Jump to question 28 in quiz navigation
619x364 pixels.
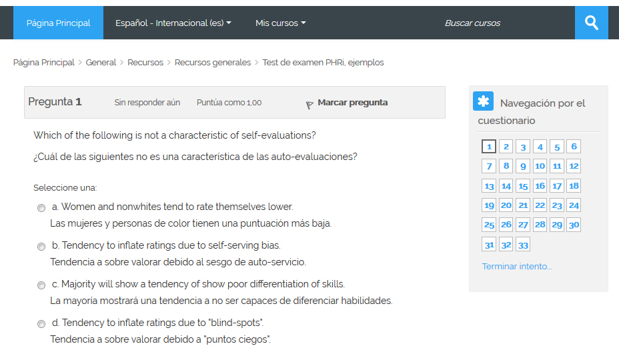(540, 225)
